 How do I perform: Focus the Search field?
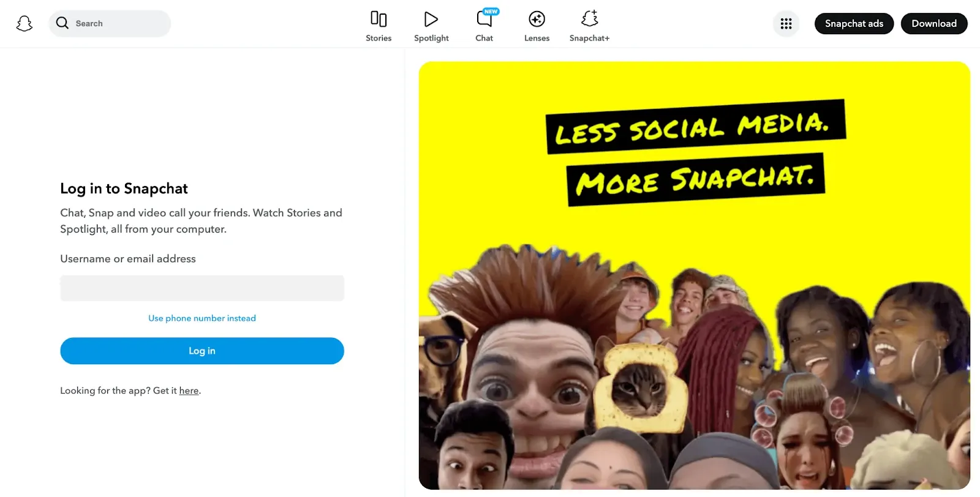tap(110, 23)
